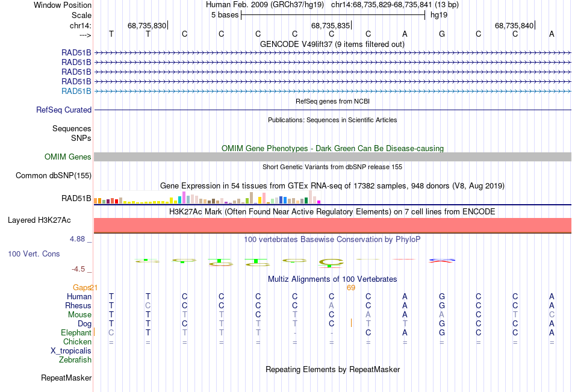Viewport: 572px width, 392px height.
Task: Select the Chicken alignment row label
Action: click(77, 341)
